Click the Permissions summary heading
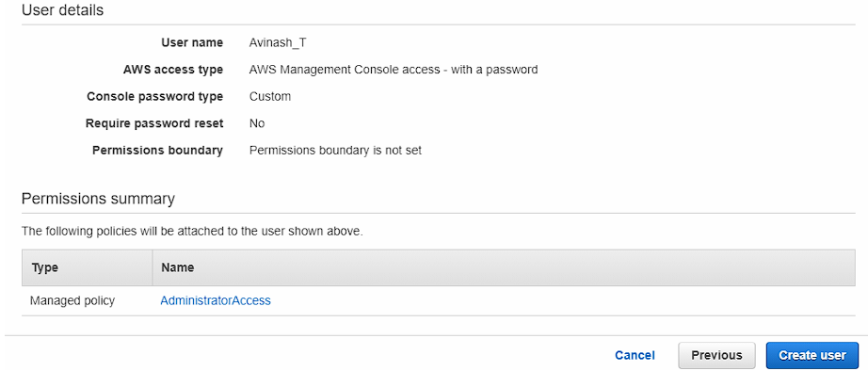Image resolution: width=868 pixels, height=371 pixels. coord(98,199)
